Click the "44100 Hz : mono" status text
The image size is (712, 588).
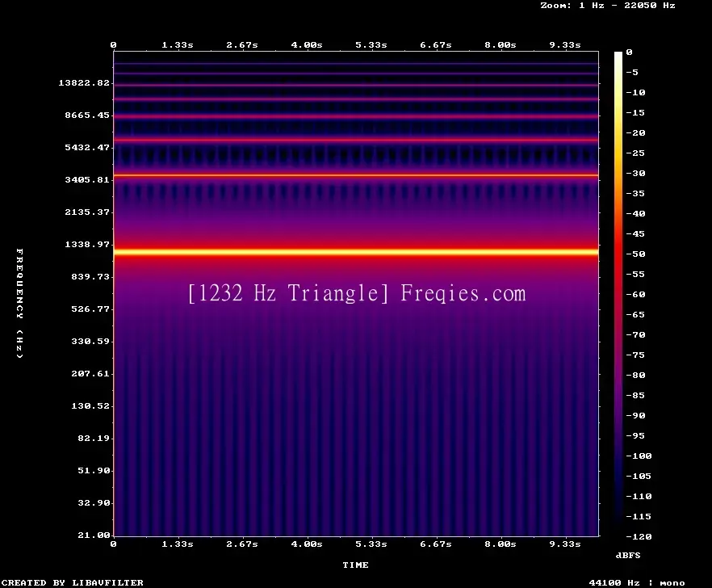point(637,582)
